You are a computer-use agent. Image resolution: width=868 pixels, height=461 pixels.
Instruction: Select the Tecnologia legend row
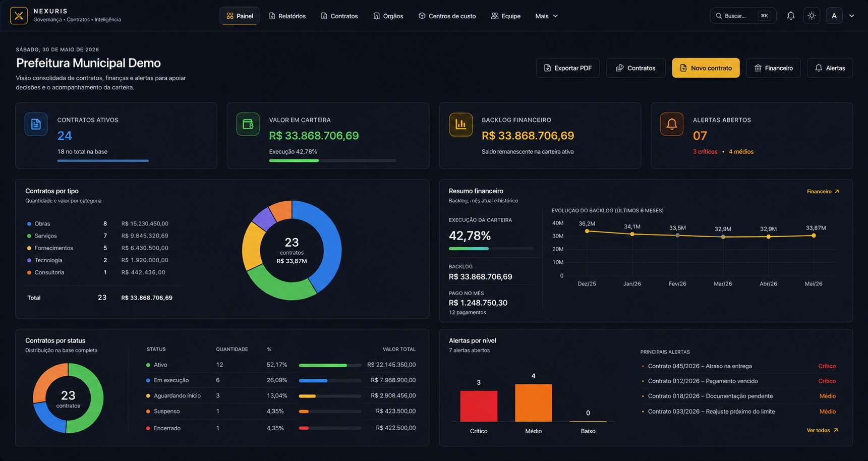(98, 260)
